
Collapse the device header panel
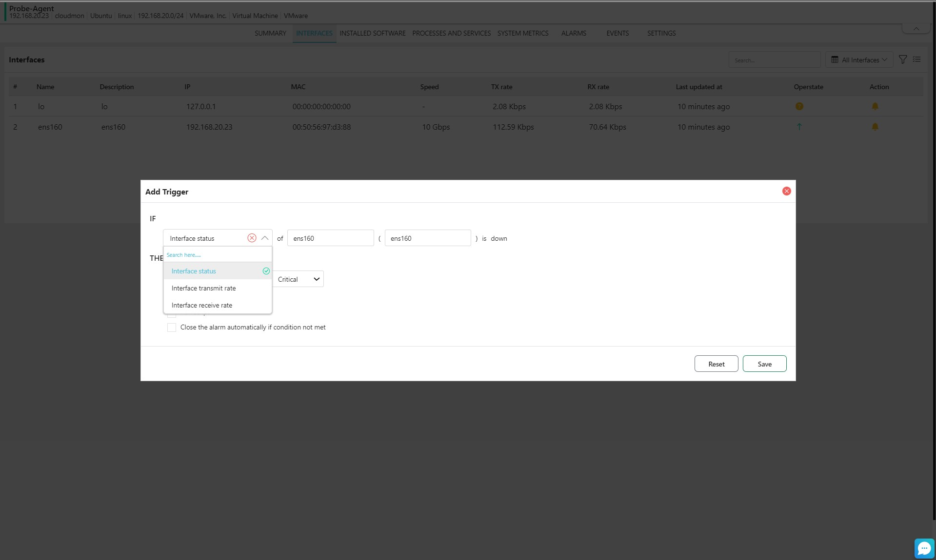click(916, 29)
